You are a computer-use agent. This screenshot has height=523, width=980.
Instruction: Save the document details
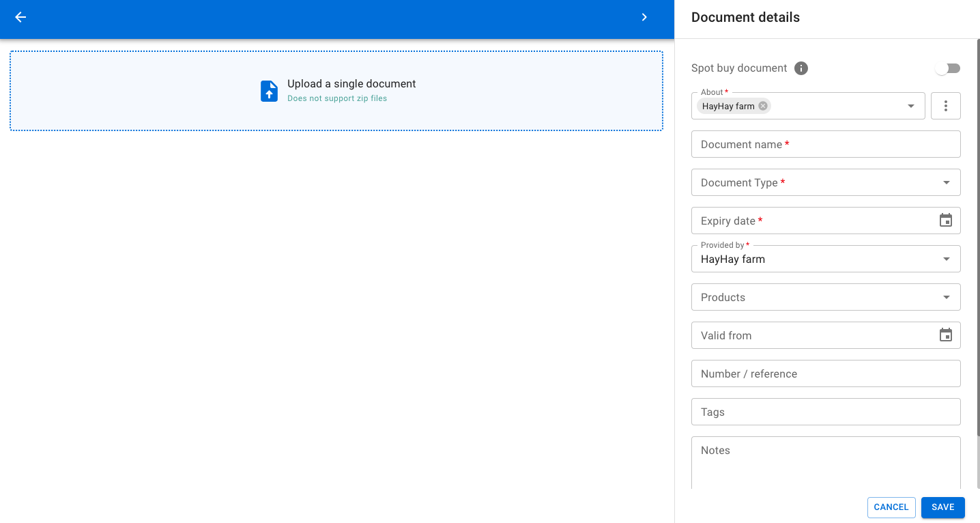[943, 507]
